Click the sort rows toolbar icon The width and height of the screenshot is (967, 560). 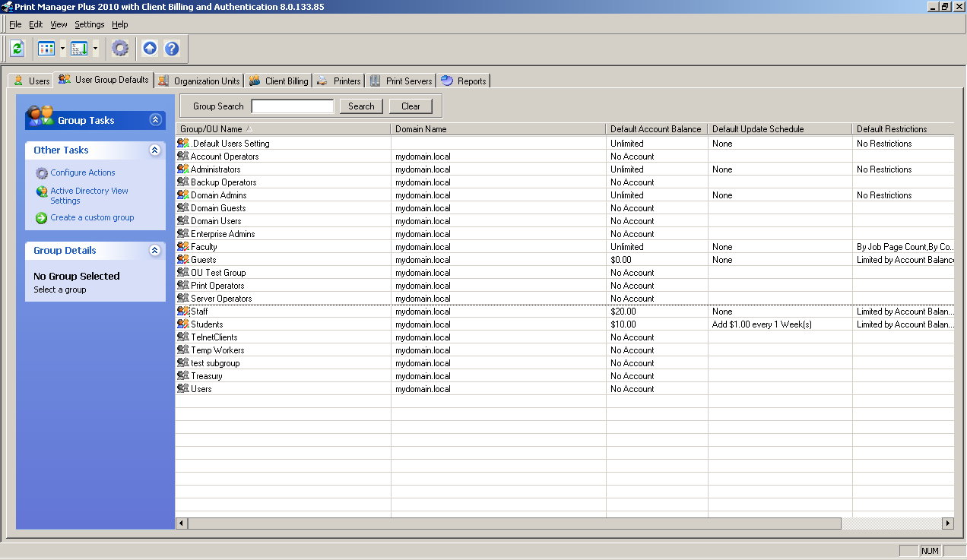[x=79, y=49]
